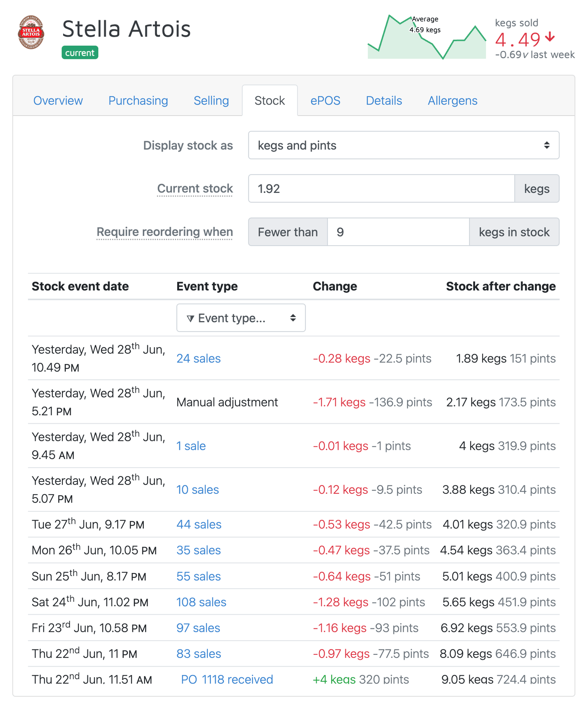The width and height of the screenshot is (588, 705).
Task: Open the 'PO 1118 received' link
Action: tap(227, 680)
